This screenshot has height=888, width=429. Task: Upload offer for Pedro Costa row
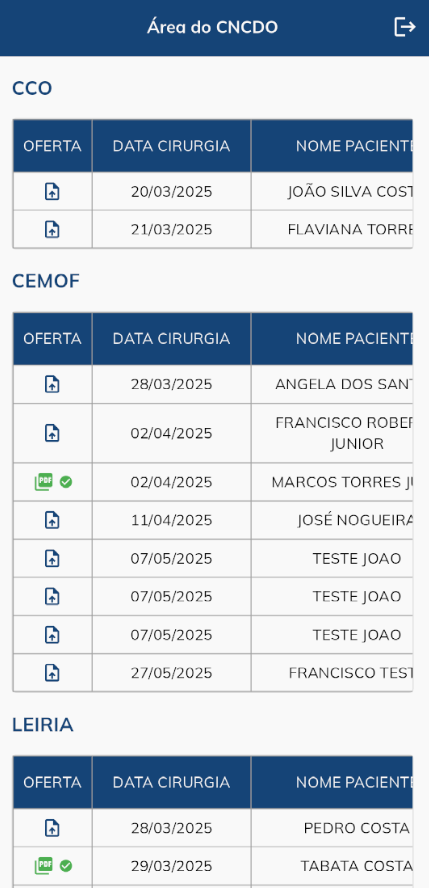pyautogui.click(x=52, y=828)
